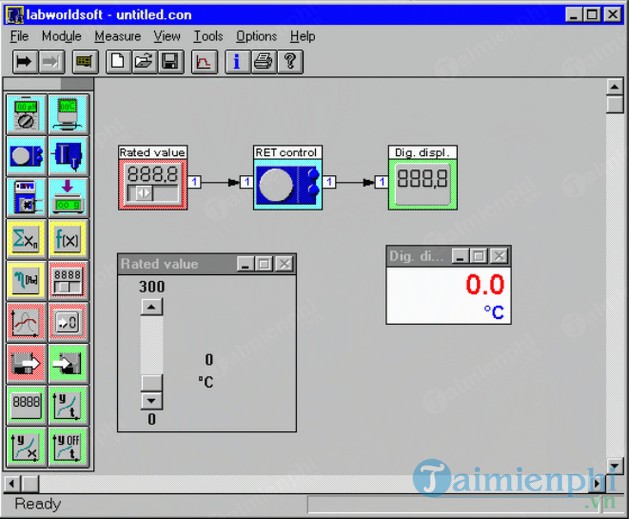The height and width of the screenshot is (519, 629).
Task: Select the rated value 8888 slider module icon
Action: (68, 281)
